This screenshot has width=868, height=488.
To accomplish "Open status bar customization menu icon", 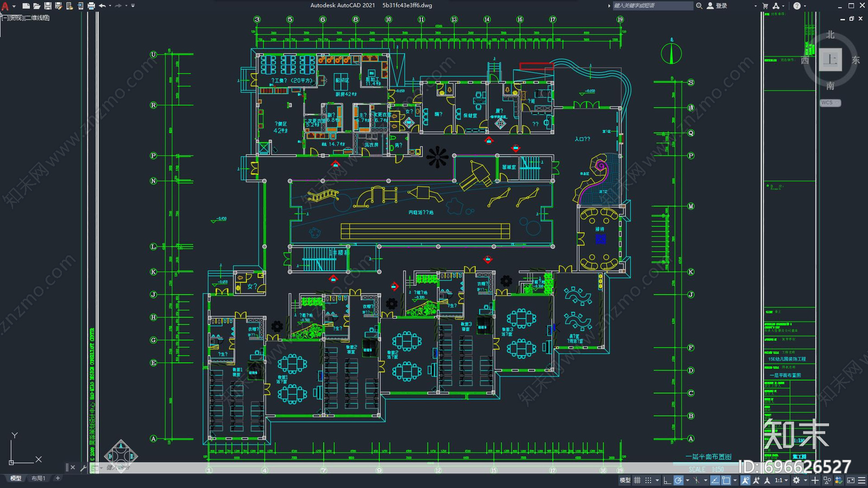I will [x=861, y=480].
